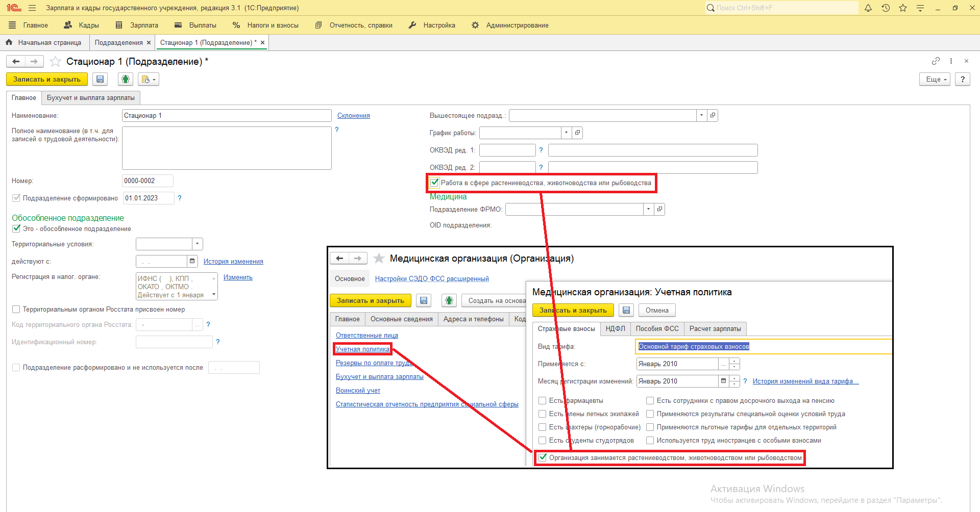Check 'Есть фармацевты' in Учетная политика
Viewport: 980px width, 512px height.
(543, 401)
